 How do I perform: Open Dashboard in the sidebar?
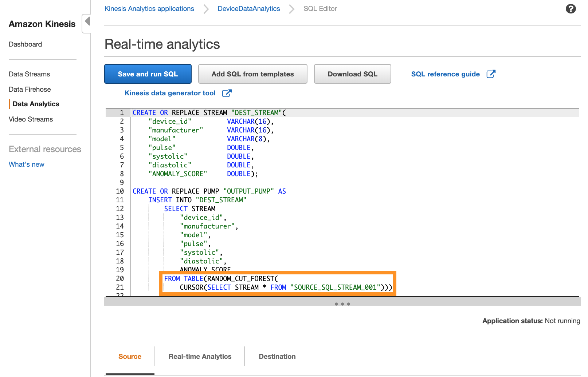click(x=26, y=44)
